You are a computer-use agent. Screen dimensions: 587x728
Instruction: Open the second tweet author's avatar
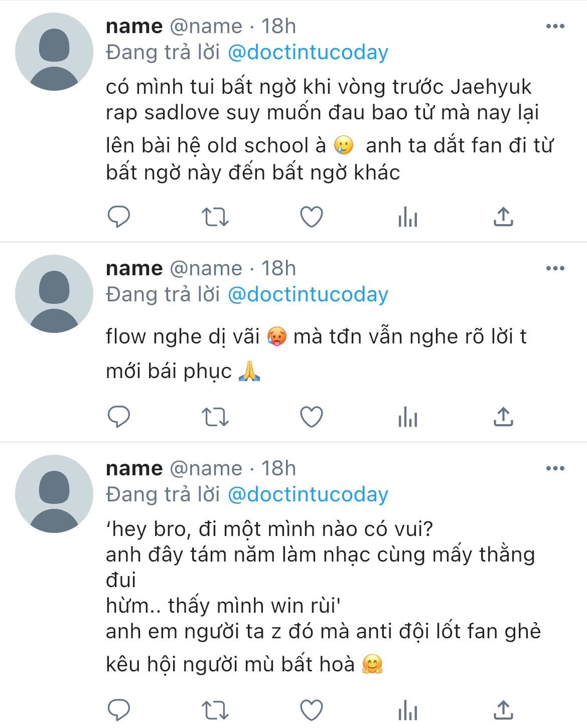click(54, 294)
